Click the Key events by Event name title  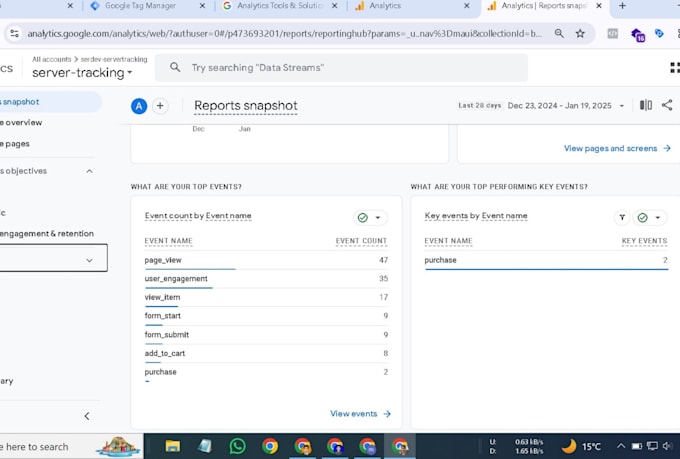click(476, 216)
